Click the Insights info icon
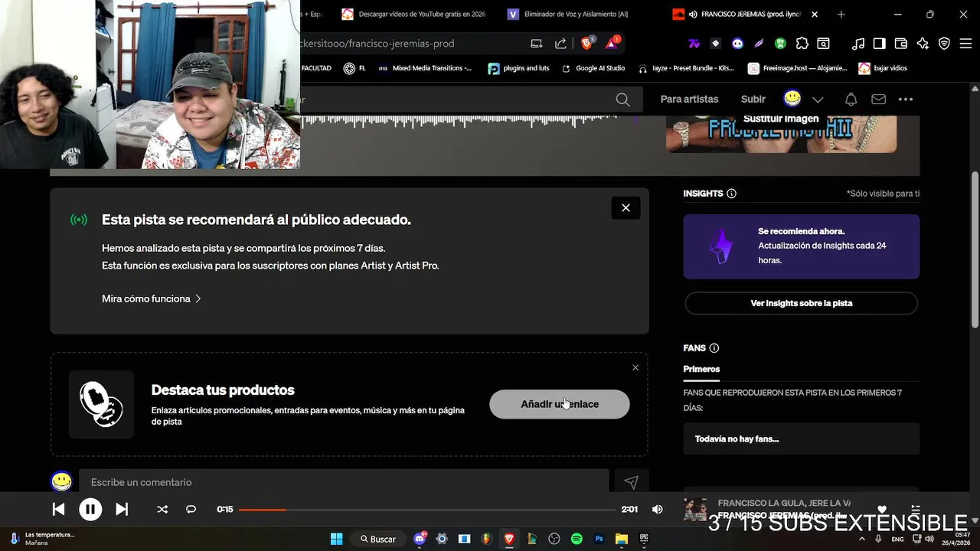The height and width of the screenshot is (551, 980). (731, 194)
